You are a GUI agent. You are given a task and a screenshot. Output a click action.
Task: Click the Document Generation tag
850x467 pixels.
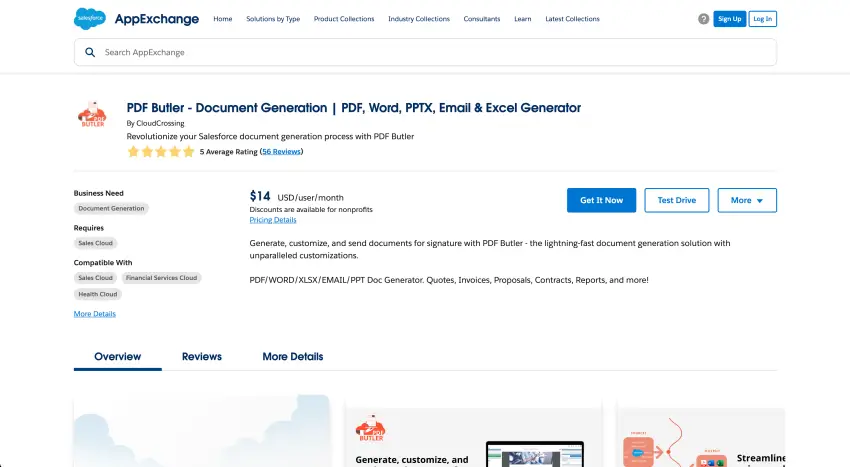point(111,208)
